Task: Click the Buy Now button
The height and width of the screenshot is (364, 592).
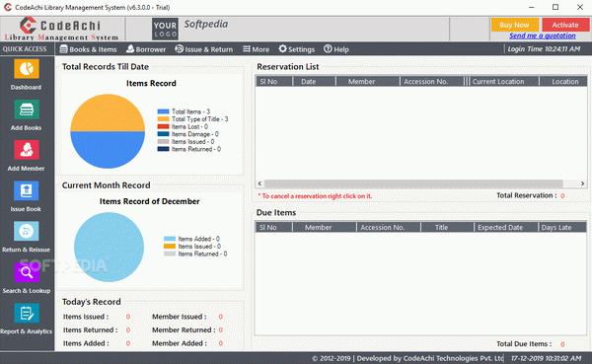Action: [515, 25]
